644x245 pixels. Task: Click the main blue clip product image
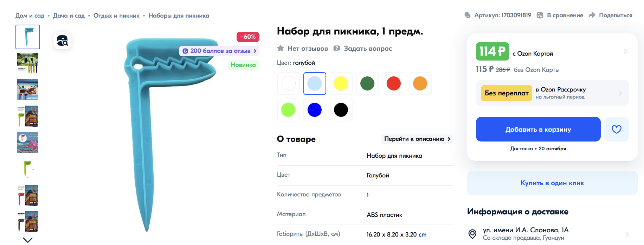[170, 135]
